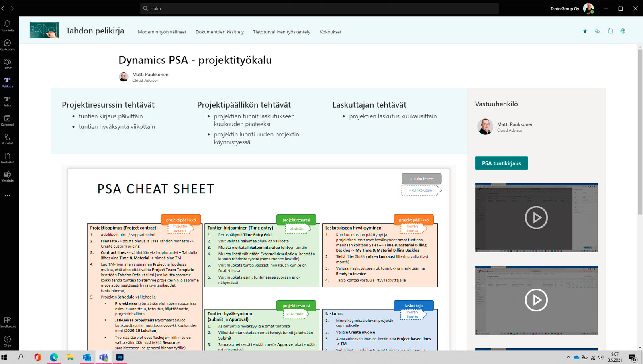Click the PSA tuntikirjaus button

tap(501, 163)
